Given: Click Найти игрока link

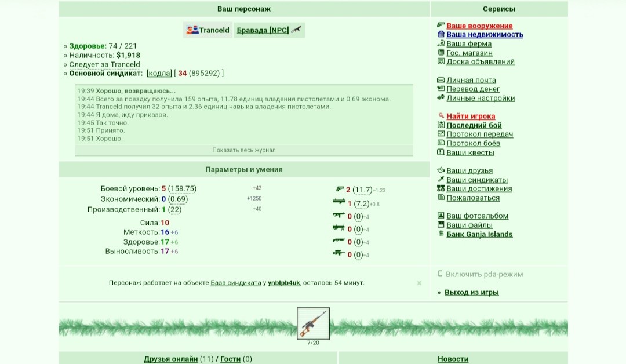Looking at the screenshot, I should tap(471, 116).
